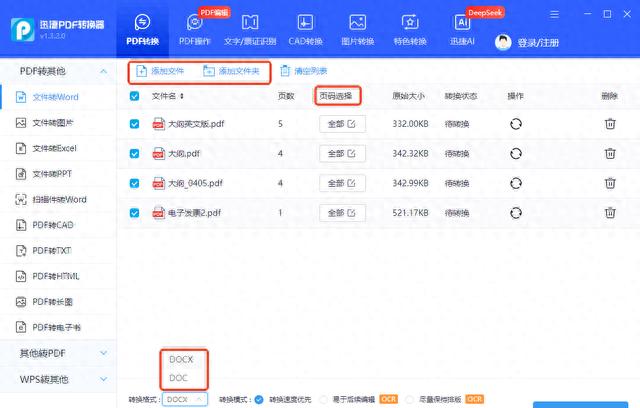Delete 大纲.pdf with trash icon
Screen dimensions: 640x408
(610, 153)
